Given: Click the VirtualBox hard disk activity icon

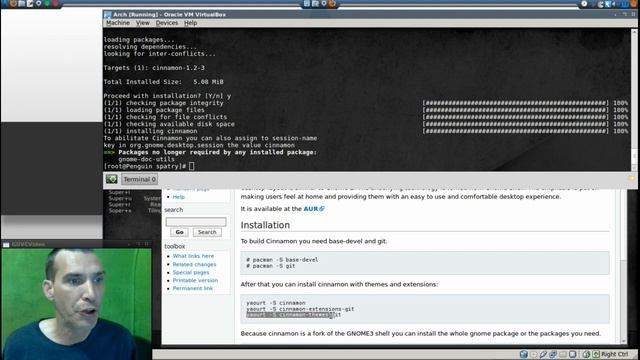Looking at the screenshot, I should (524, 354).
